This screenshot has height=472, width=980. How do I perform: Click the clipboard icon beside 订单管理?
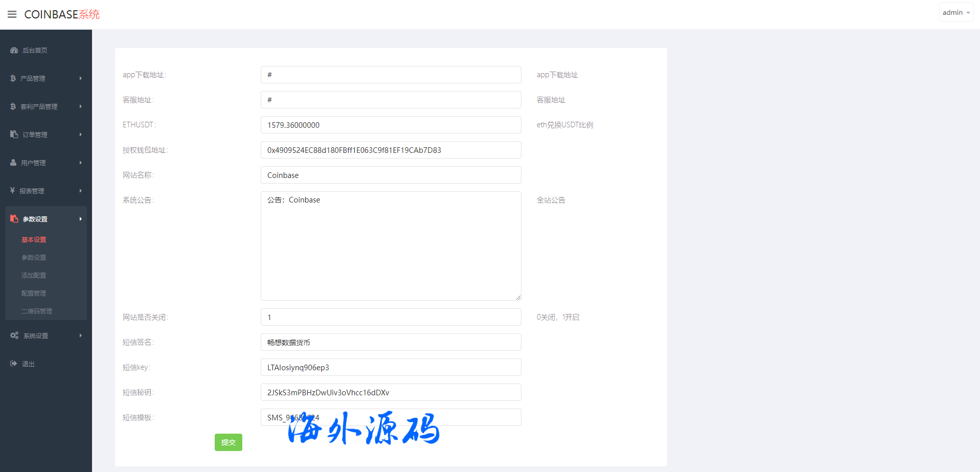pos(14,134)
